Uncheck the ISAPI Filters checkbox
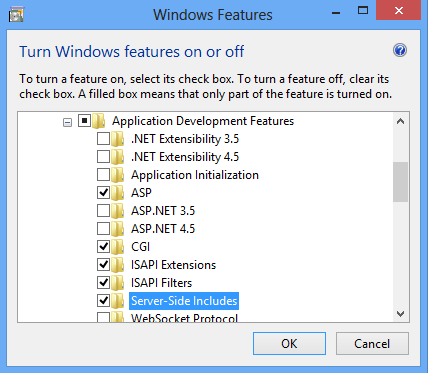Image resolution: width=428 pixels, height=373 pixels. 103,283
